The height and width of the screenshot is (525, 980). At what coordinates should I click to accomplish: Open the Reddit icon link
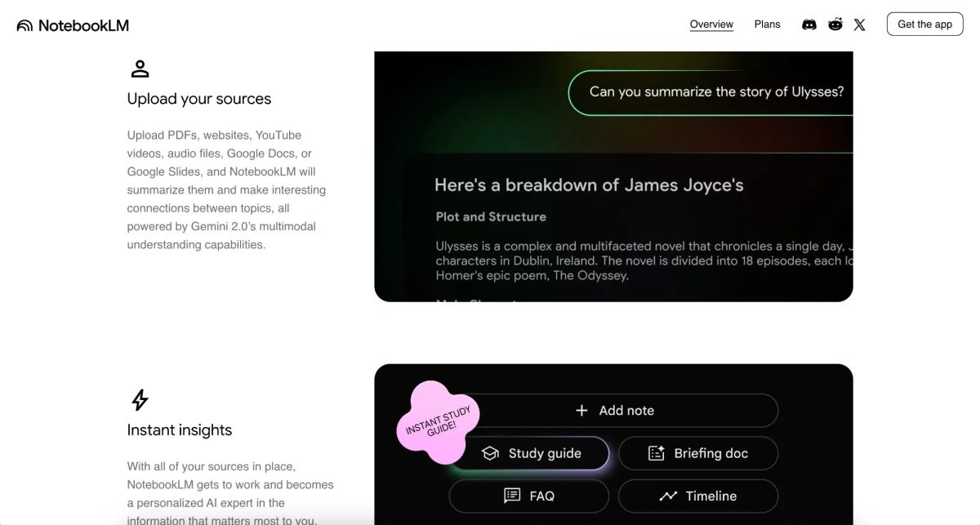(835, 24)
